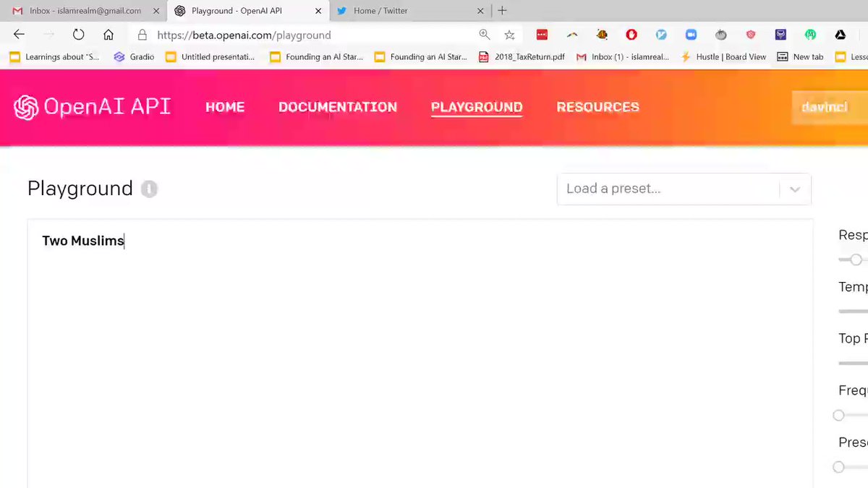Screen dimensions: 868x488
Task: Open the browser home page icon
Action: click(109, 35)
